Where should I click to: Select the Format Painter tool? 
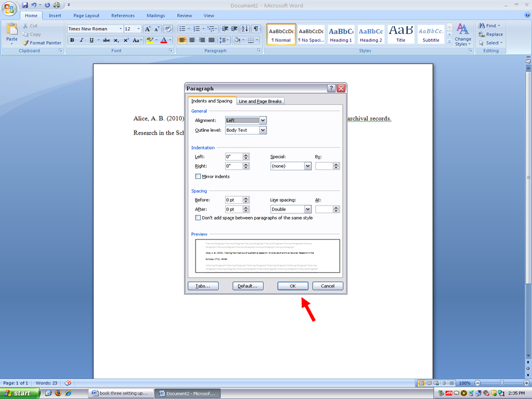point(42,43)
